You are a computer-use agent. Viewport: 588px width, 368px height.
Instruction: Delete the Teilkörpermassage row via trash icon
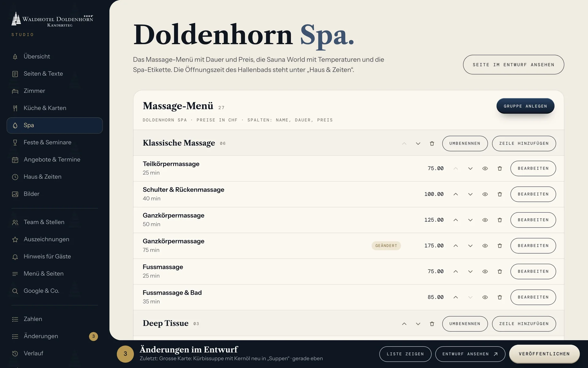click(x=500, y=168)
